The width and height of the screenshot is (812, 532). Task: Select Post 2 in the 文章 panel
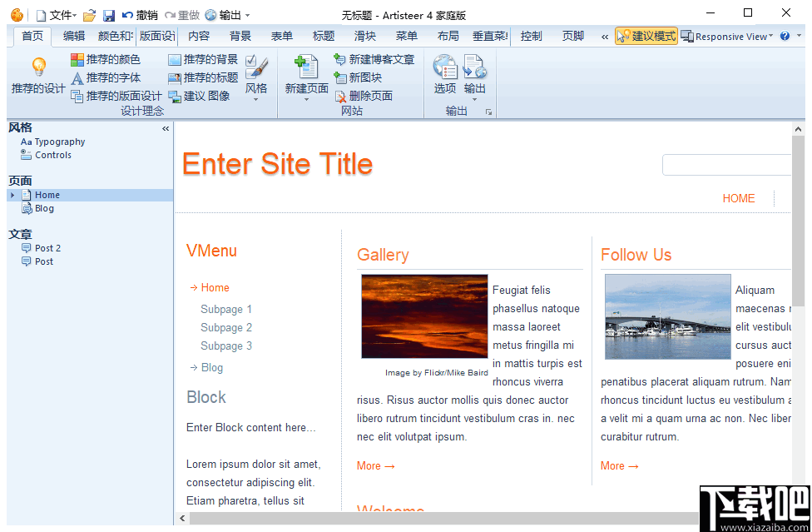coord(47,247)
